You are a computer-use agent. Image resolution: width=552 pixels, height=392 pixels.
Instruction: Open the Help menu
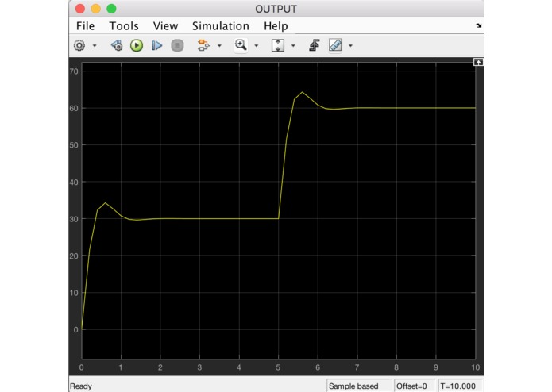276,26
